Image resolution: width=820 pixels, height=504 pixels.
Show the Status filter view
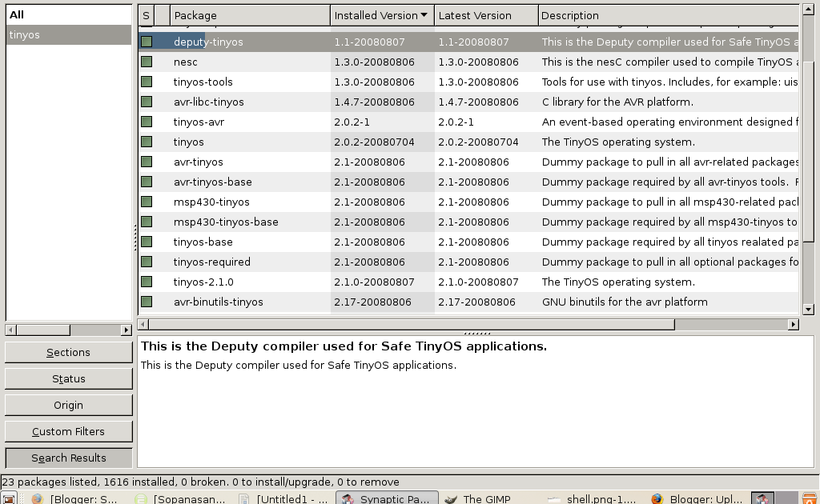coord(69,378)
